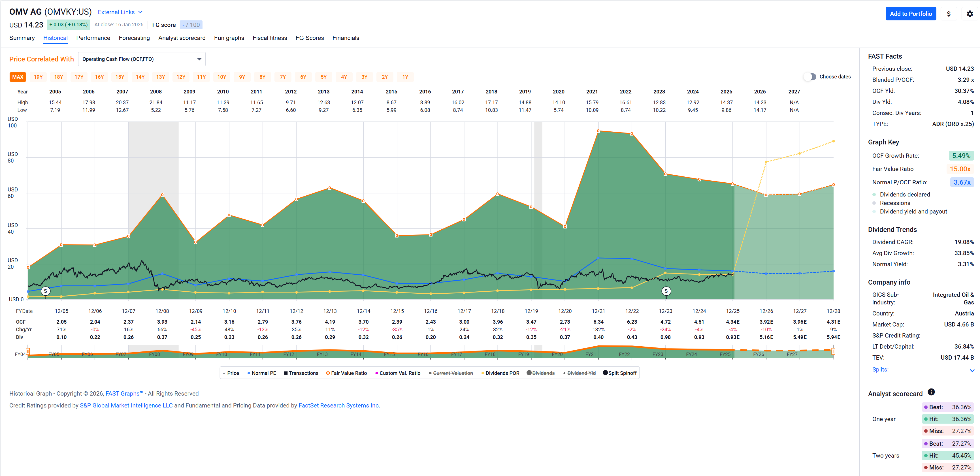Image resolution: width=980 pixels, height=476 pixels.
Task: Click the Add to Portfolio button
Action: (910, 14)
